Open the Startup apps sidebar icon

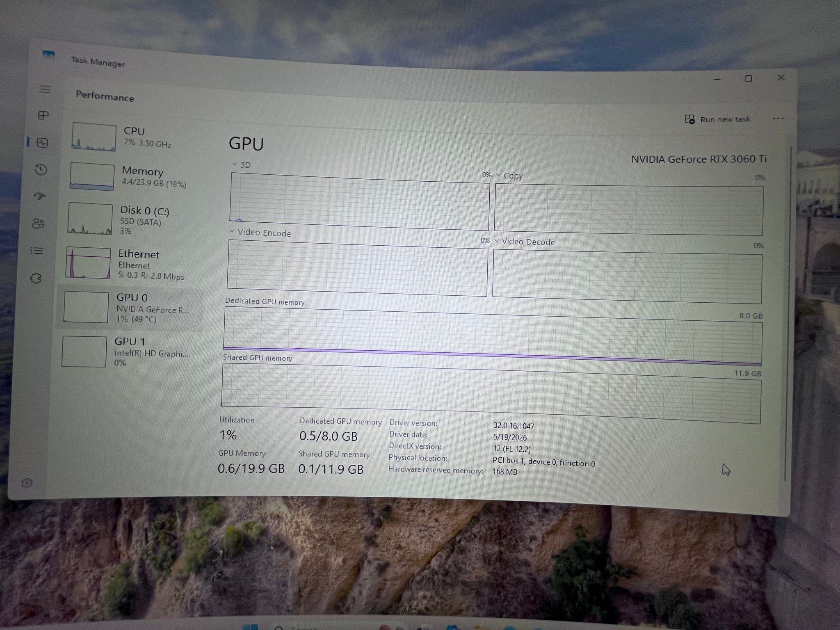pyautogui.click(x=39, y=196)
